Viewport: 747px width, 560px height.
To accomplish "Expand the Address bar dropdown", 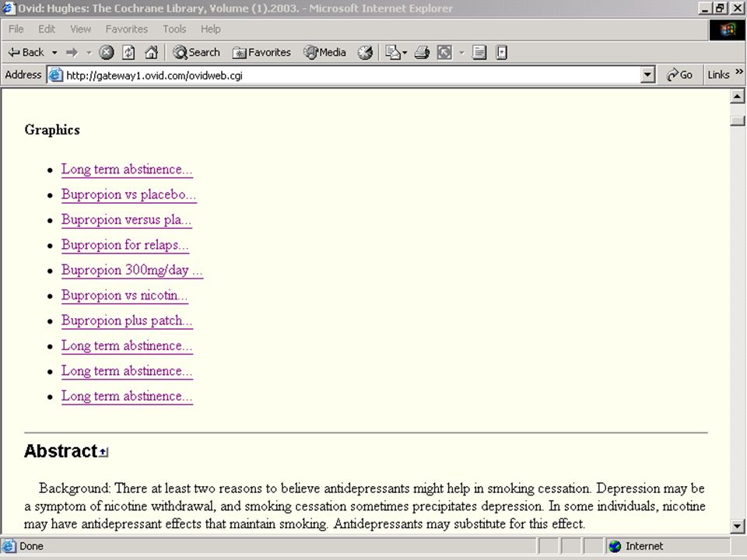I will [x=647, y=75].
